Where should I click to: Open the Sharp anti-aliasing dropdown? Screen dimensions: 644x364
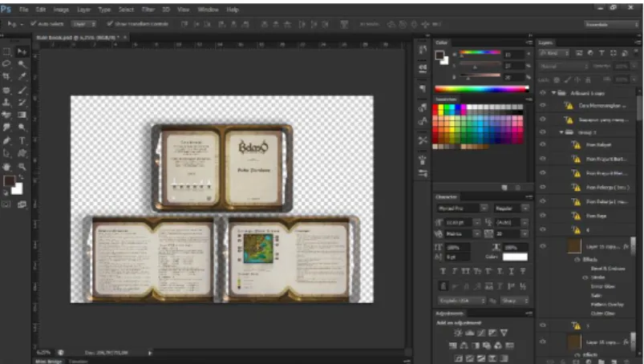[x=514, y=301]
